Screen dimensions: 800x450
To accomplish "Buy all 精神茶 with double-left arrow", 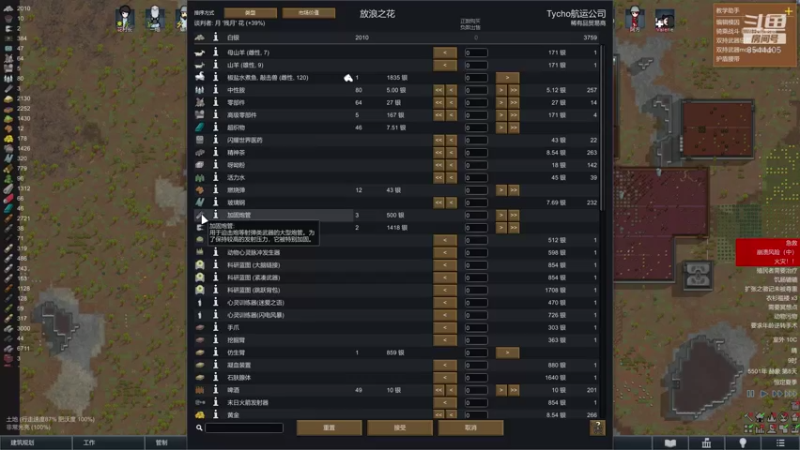I will click(439, 152).
